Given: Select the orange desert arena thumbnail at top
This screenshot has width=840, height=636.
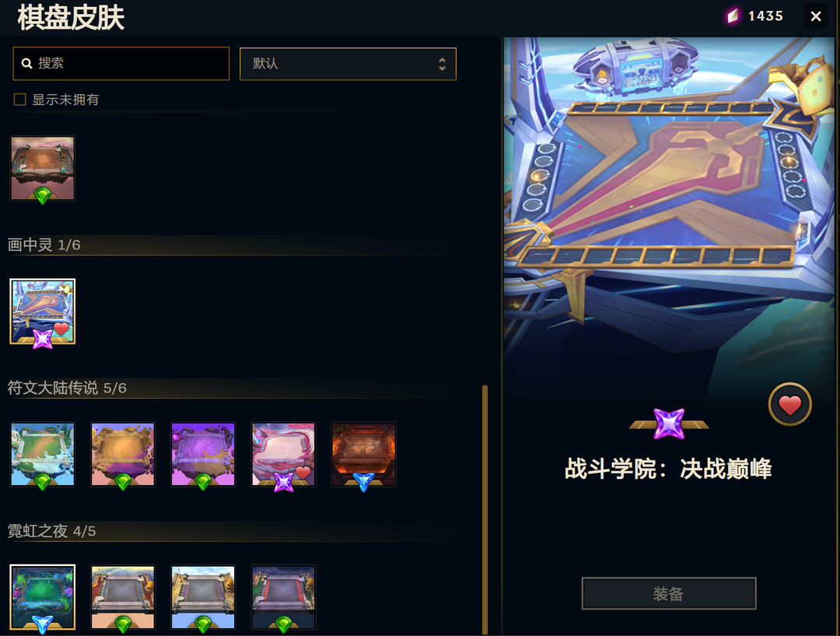Looking at the screenshot, I should [x=42, y=169].
